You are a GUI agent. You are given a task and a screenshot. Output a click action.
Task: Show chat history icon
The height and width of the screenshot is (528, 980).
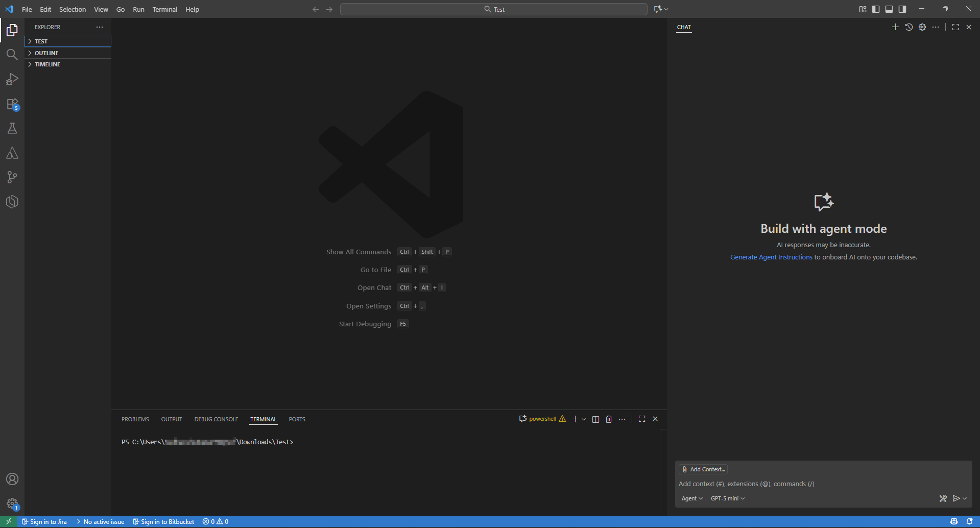[x=909, y=27]
